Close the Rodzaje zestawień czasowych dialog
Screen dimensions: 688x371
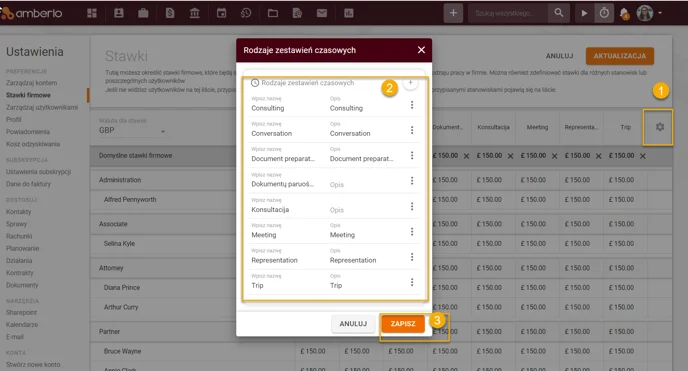click(x=421, y=50)
